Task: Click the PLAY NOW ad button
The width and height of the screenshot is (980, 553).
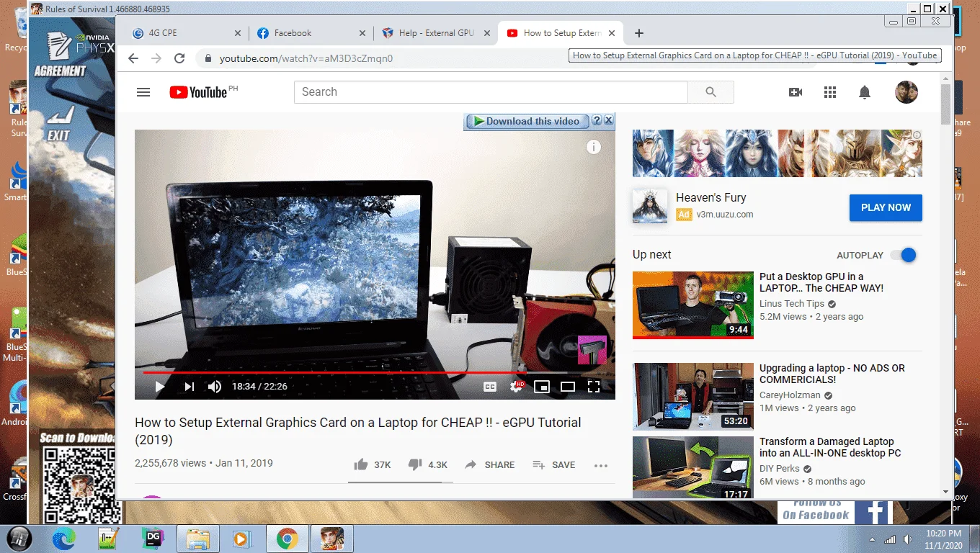Action: (x=886, y=207)
